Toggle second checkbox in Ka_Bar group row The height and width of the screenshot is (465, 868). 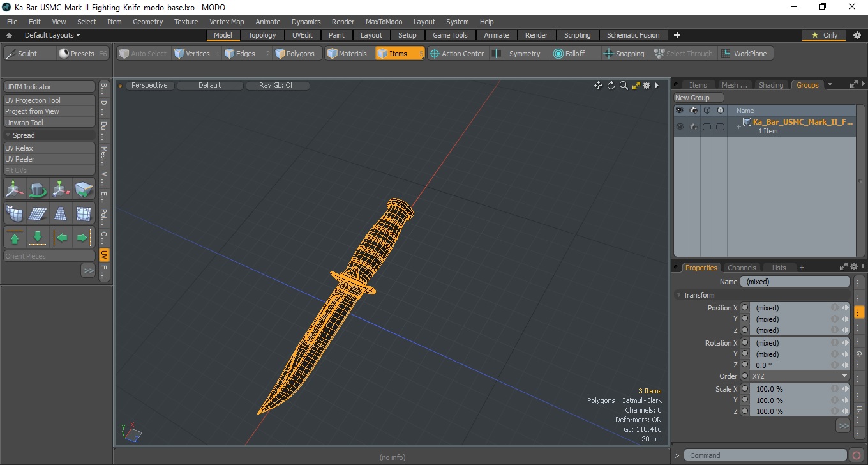[x=720, y=126]
